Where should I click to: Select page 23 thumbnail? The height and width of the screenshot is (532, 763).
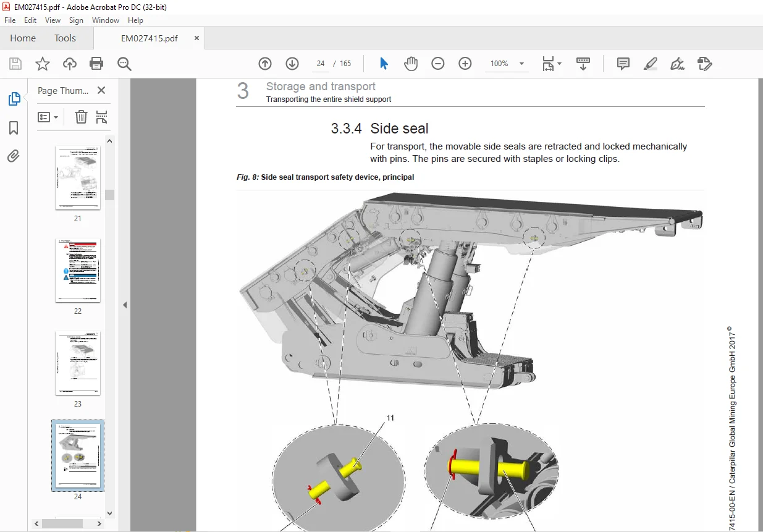pos(78,363)
